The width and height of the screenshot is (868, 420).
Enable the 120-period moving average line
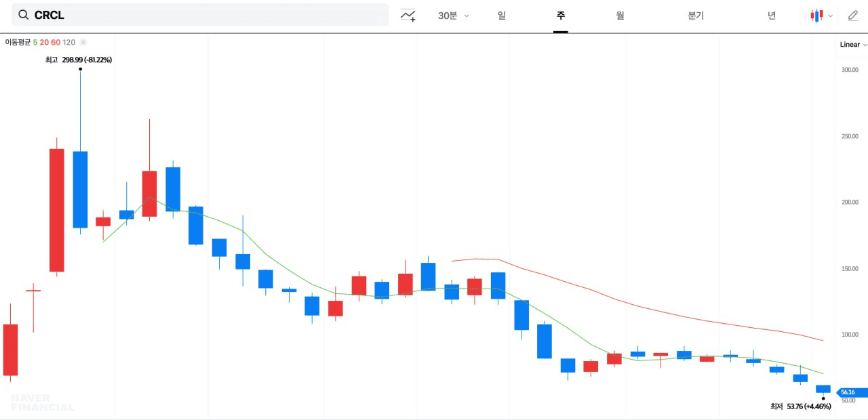point(69,42)
